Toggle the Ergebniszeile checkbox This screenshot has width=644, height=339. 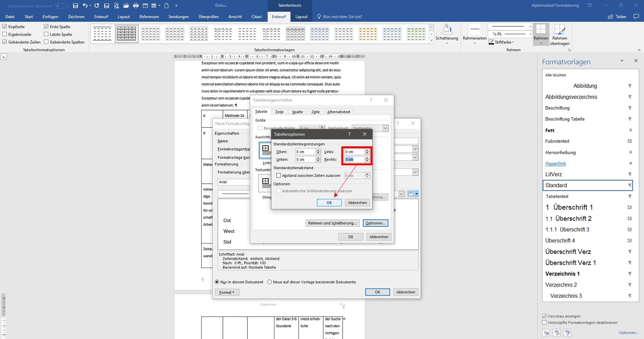5,34
